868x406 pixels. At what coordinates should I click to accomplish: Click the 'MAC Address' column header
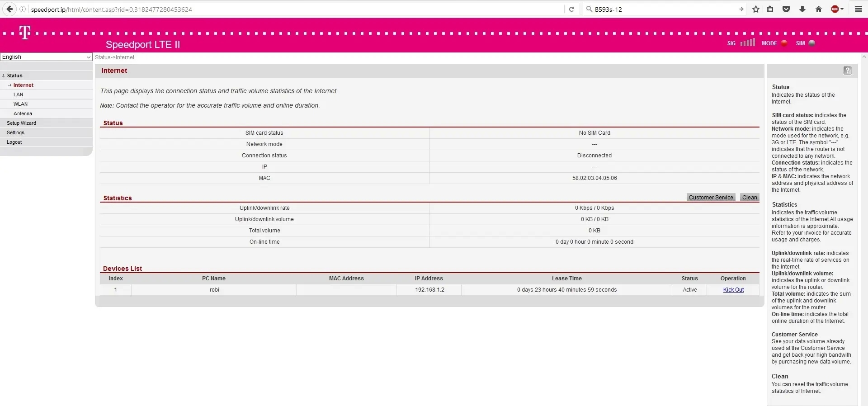click(346, 279)
